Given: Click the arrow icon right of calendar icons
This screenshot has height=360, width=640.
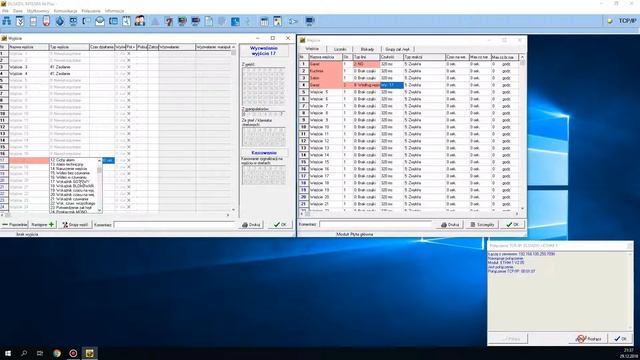Looking at the screenshot, I should tap(293, 21).
